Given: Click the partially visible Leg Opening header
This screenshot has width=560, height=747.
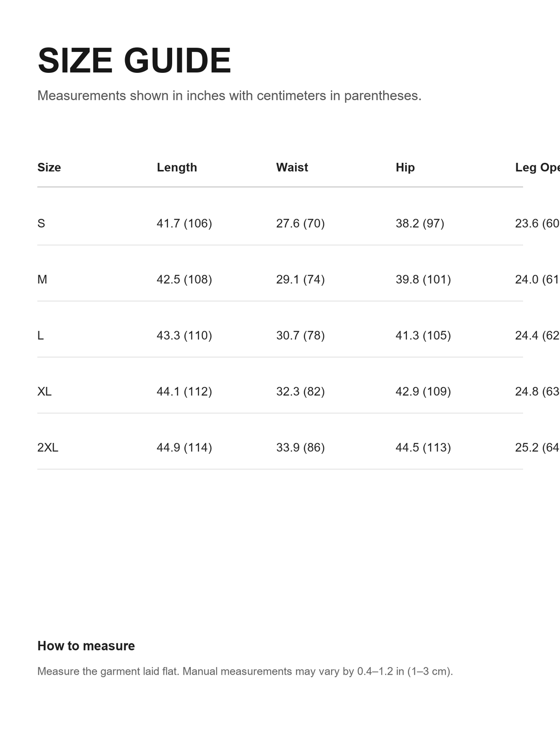Looking at the screenshot, I should [537, 167].
